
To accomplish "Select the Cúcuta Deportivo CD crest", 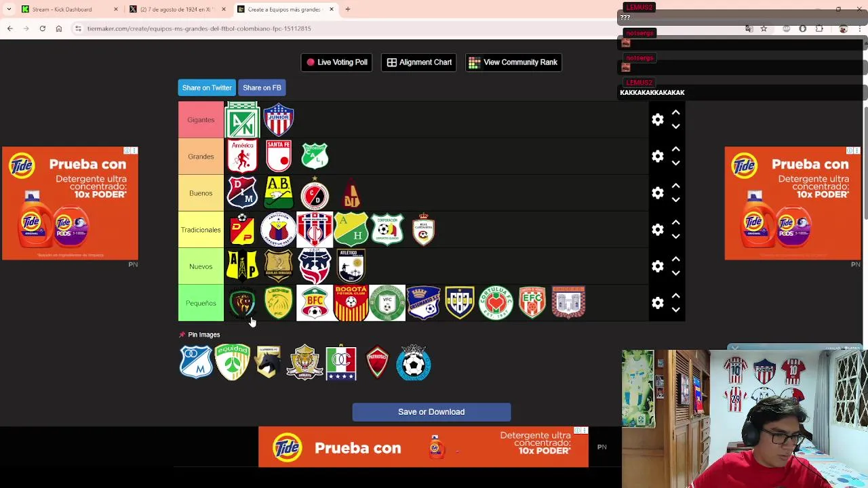I will point(315,193).
